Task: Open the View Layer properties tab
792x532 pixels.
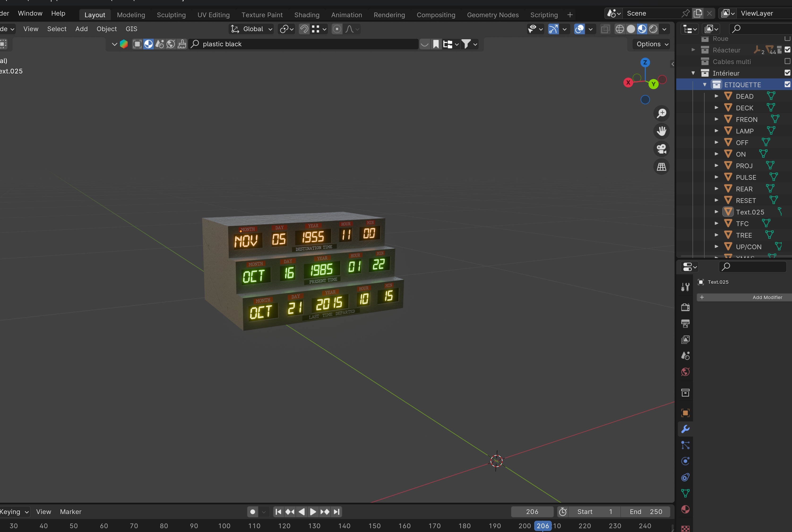Action: pyautogui.click(x=685, y=340)
